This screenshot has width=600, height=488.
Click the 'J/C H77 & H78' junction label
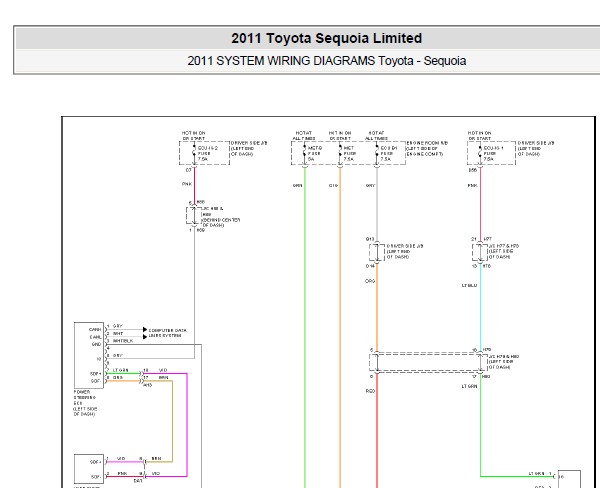(504, 246)
